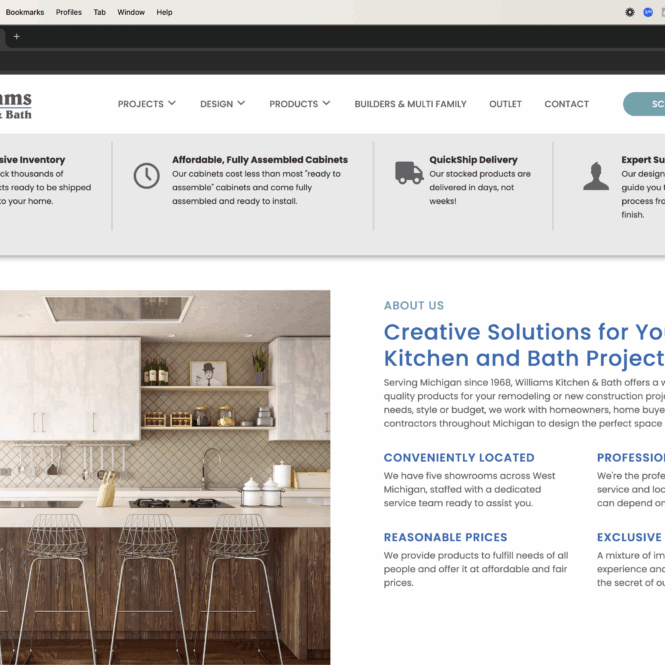Expand the Projects dropdown menu

146,104
